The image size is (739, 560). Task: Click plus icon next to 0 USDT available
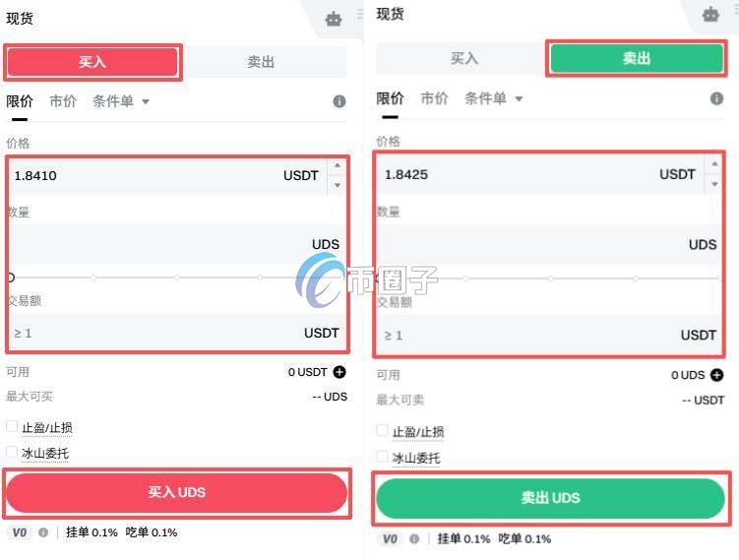339,372
